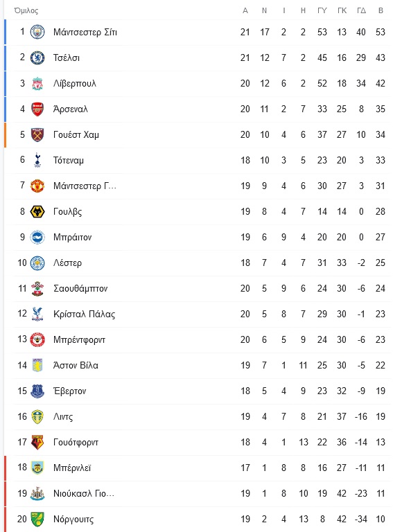
Task: Open the Άστον Βίλα team link
Action: [x=76, y=366]
